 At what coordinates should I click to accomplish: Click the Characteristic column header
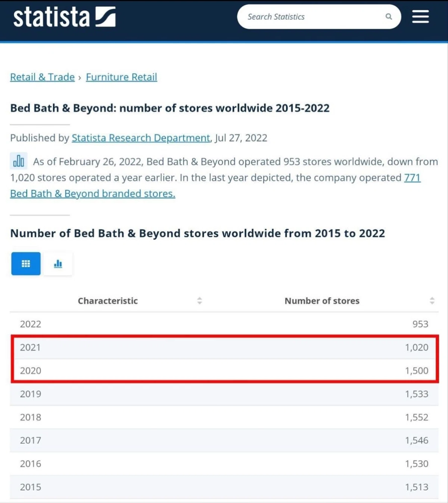[x=108, y=301]
